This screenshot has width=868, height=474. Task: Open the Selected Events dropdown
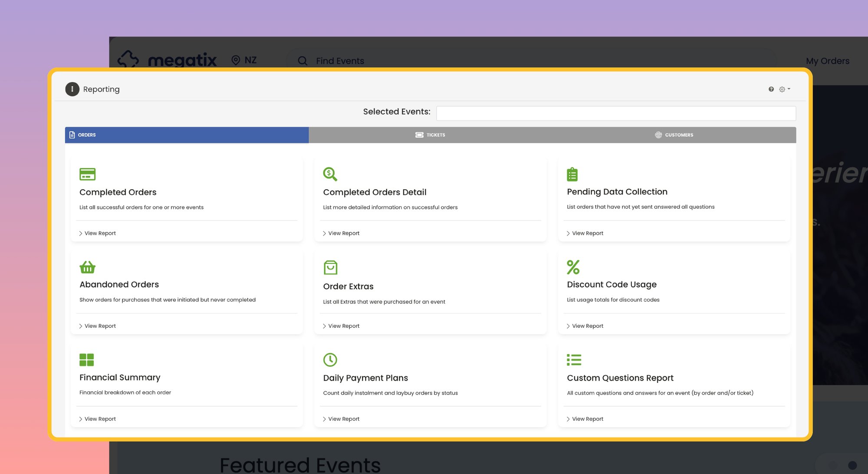click(x=616, y=113)
